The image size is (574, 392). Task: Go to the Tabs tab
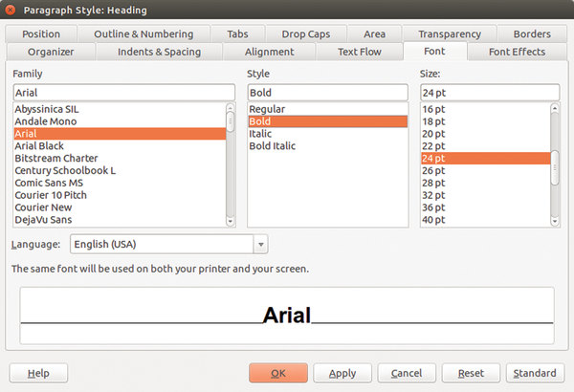(237, 34)
